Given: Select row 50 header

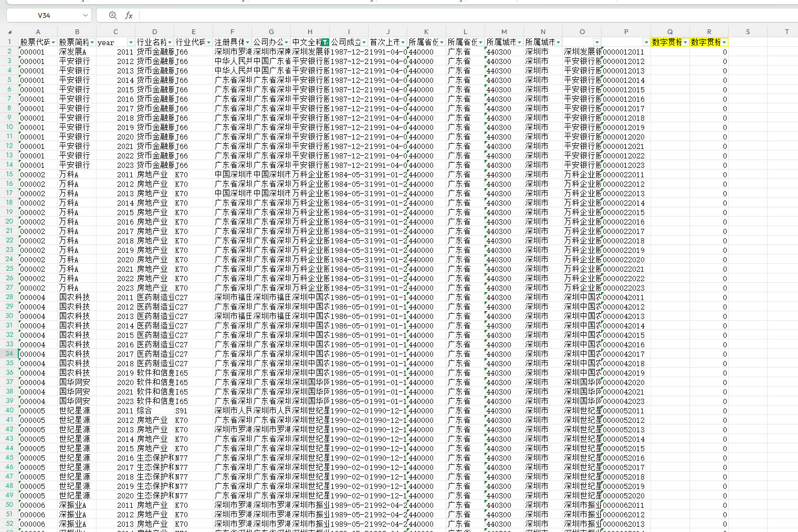Looking at the screenshot, I should (9, 505).
